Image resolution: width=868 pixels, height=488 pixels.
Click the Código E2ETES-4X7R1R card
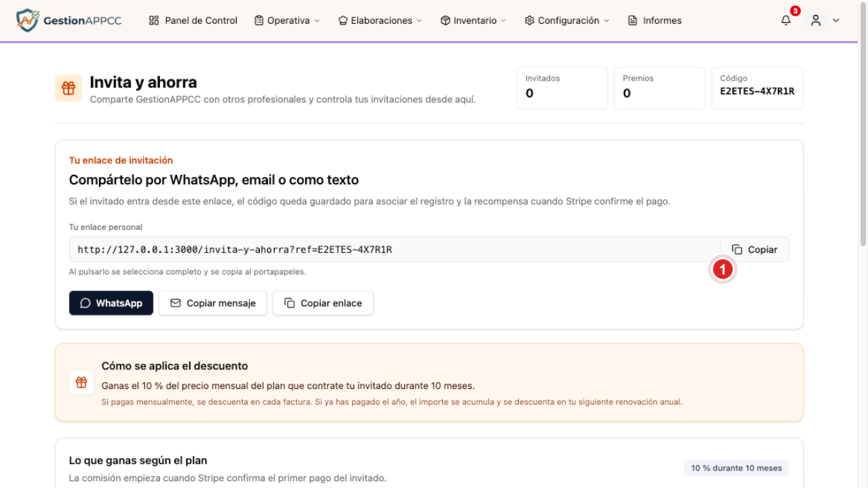pos(757,88)
